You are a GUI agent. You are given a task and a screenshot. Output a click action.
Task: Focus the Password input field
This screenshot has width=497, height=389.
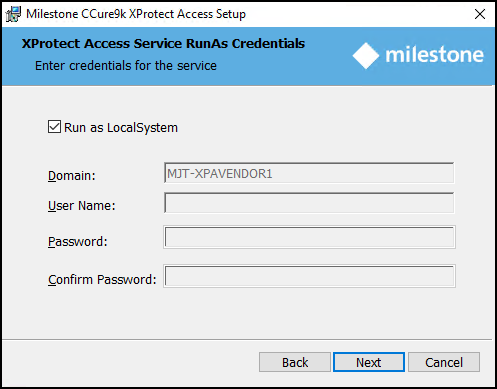[x=309, y=237]
